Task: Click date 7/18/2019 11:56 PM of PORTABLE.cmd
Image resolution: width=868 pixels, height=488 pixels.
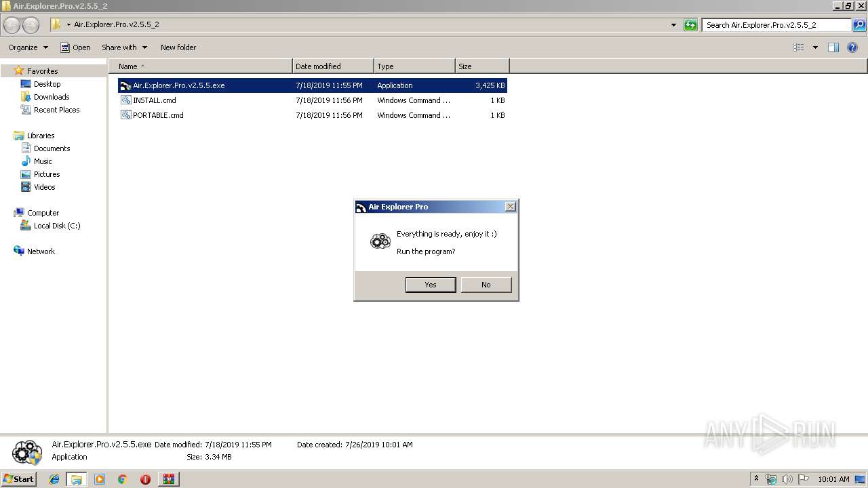Action: click(x=329, y=115)
